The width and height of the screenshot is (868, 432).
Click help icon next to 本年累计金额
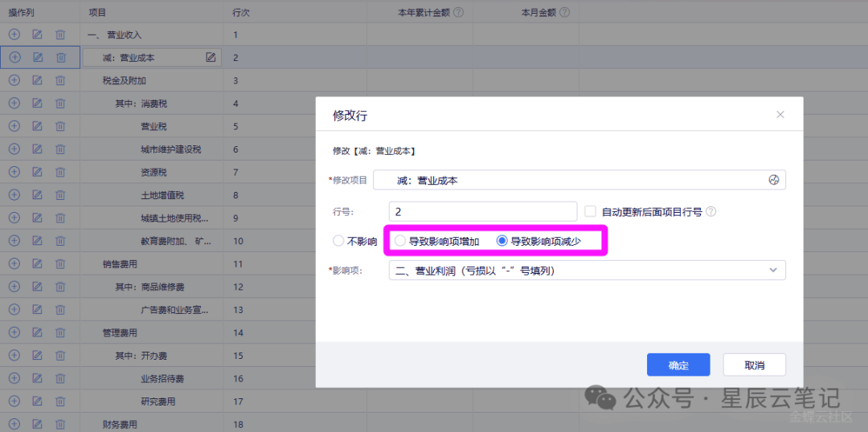[x=458, y=13]
